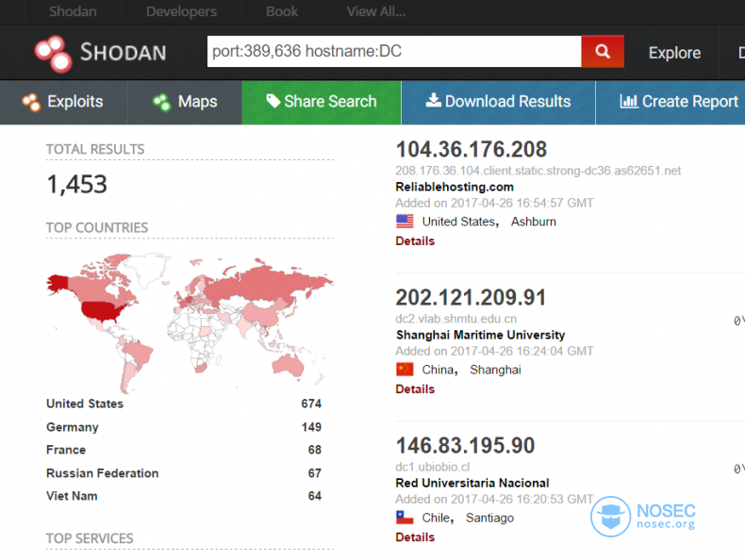Click the Chile flag icon
745x560 pixels.
(405, 518)
